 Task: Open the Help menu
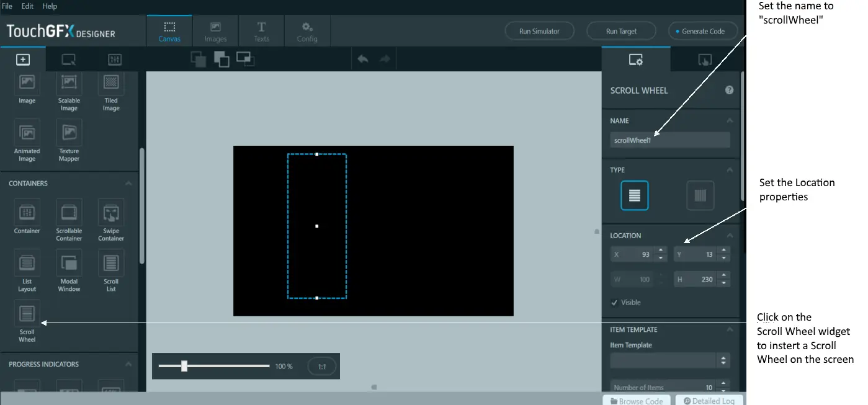(x=50, y=6)
